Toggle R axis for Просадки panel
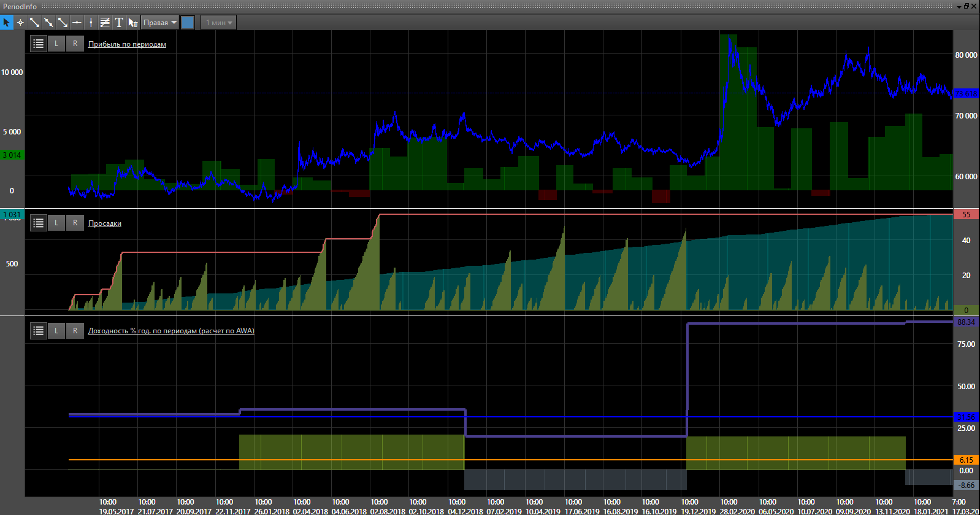Screen dimensions: 980x515 pyautogui.click(x=75, y=223)
